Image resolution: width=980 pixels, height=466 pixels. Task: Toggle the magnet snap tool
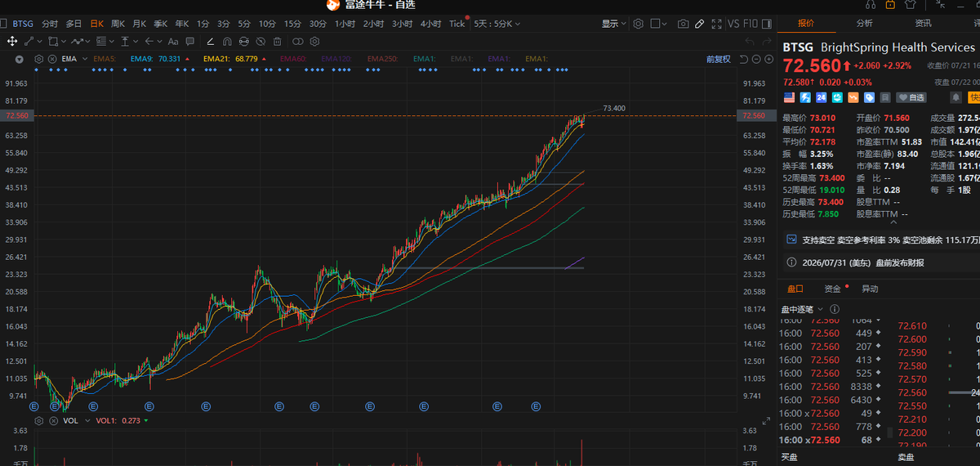pyautogui.click(x=227, y=42)
